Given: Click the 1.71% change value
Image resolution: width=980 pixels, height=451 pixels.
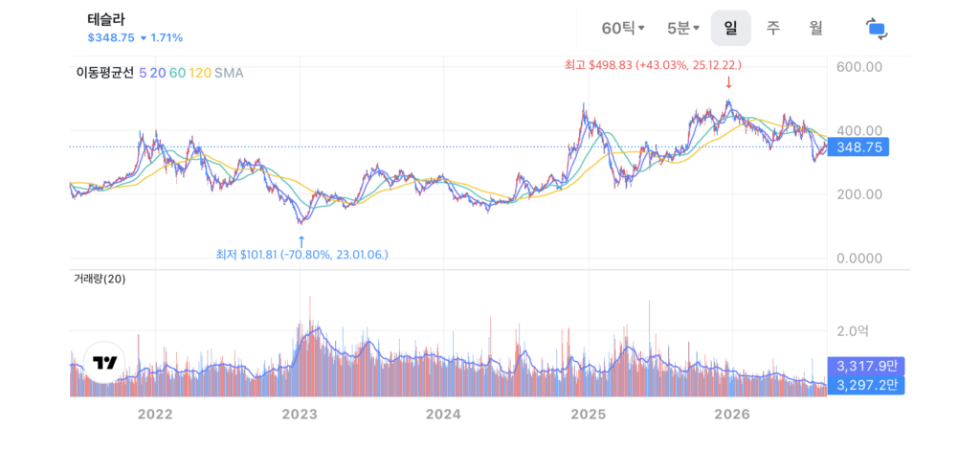Looking at the screenshot, I should pos(167,38).
